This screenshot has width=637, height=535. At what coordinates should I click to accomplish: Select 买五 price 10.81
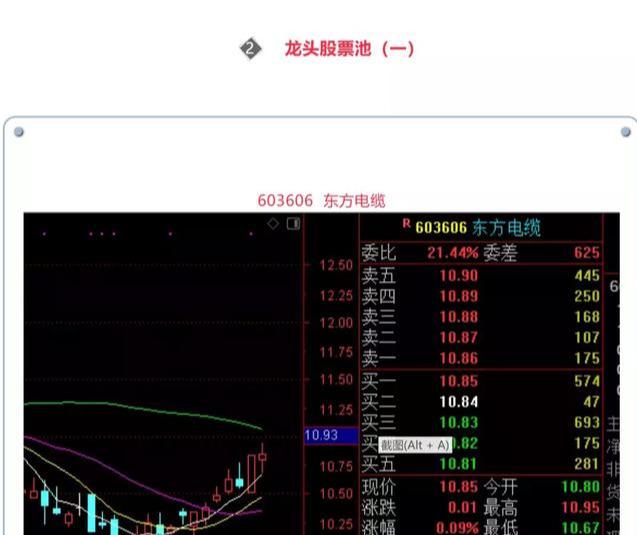(x=459, y=464)
